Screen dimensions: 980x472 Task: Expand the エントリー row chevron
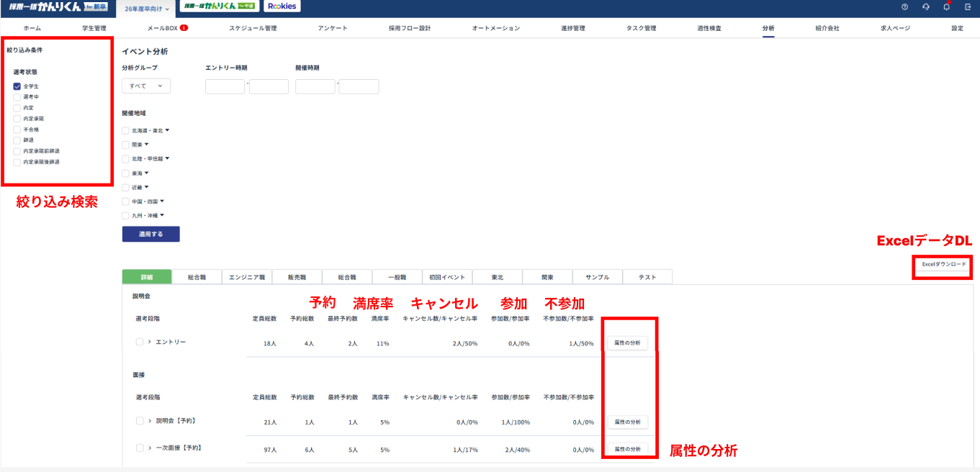tap(149, 342)
